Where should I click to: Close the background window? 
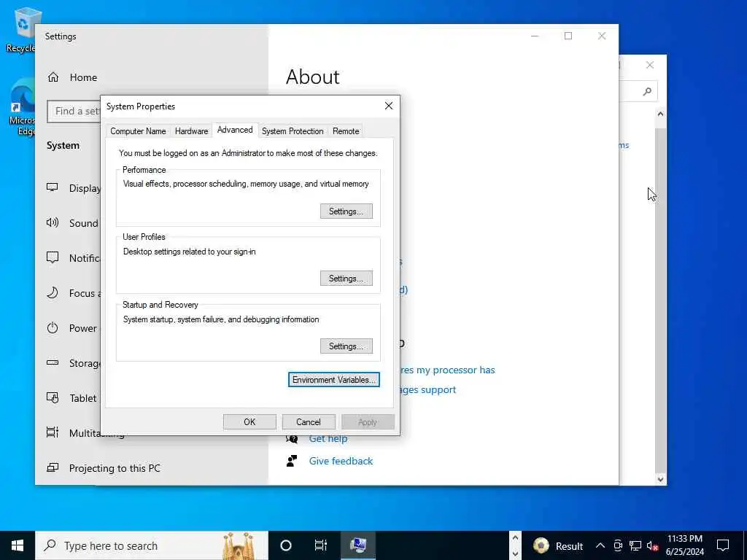(650, 65)
